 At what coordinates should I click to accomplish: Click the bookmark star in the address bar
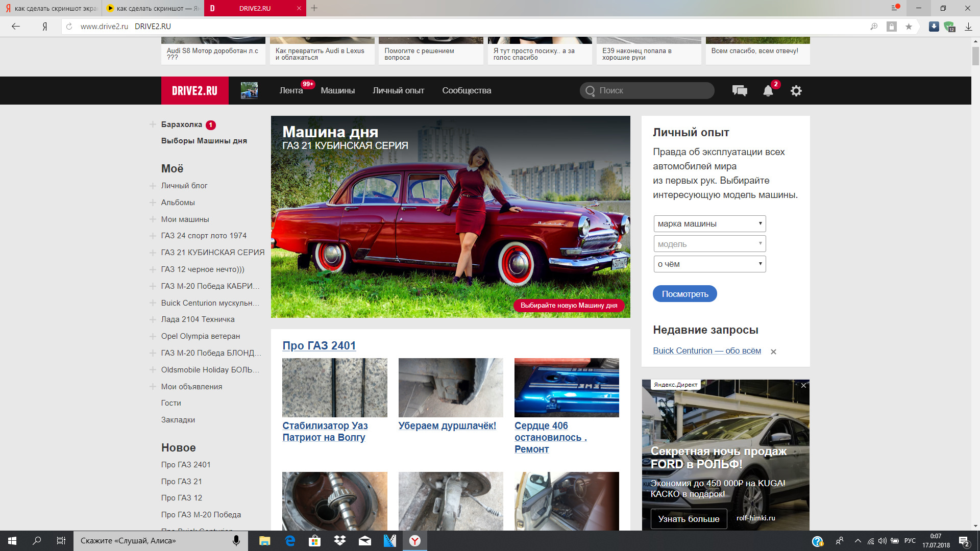(x=909, y=27)
